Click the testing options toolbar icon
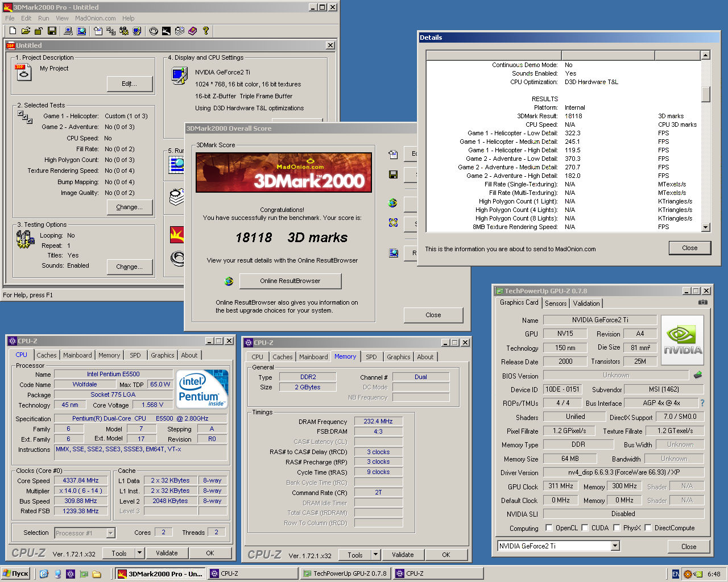Screen dimensions: 728x582 pyautogui.click(x=124, y=31)
